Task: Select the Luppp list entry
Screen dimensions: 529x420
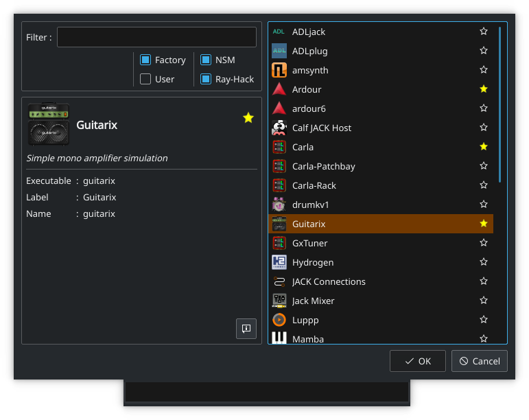Action: 381,320
